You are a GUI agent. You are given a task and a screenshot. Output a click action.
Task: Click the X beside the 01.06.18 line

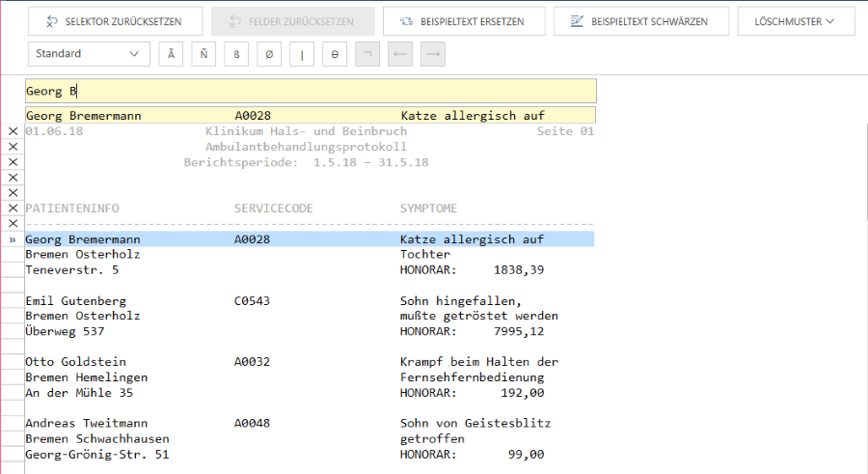pos(13,131)
